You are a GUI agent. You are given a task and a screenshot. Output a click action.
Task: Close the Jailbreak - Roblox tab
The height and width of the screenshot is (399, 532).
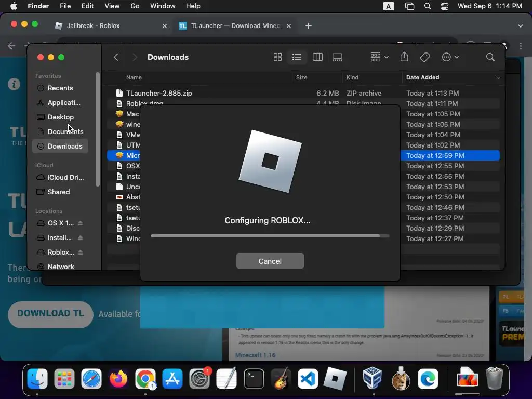click(x=165, y=26)
